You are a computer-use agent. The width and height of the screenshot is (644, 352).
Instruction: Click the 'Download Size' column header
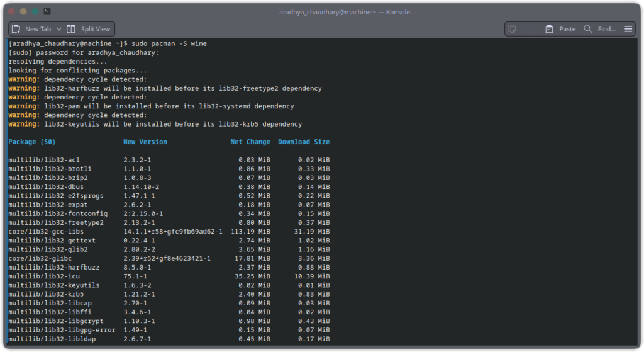304,142
